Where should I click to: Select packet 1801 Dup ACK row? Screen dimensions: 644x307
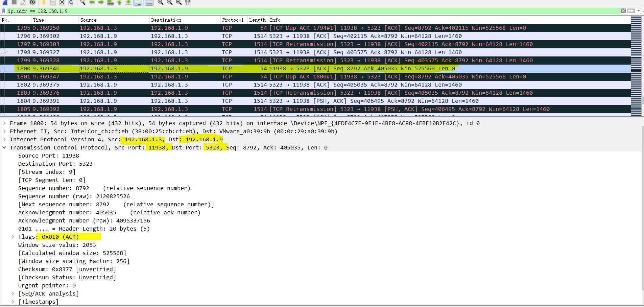(315, 76)
